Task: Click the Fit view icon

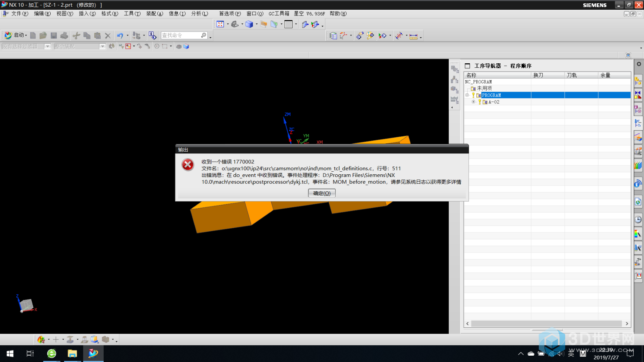Action: coord(220,24)
